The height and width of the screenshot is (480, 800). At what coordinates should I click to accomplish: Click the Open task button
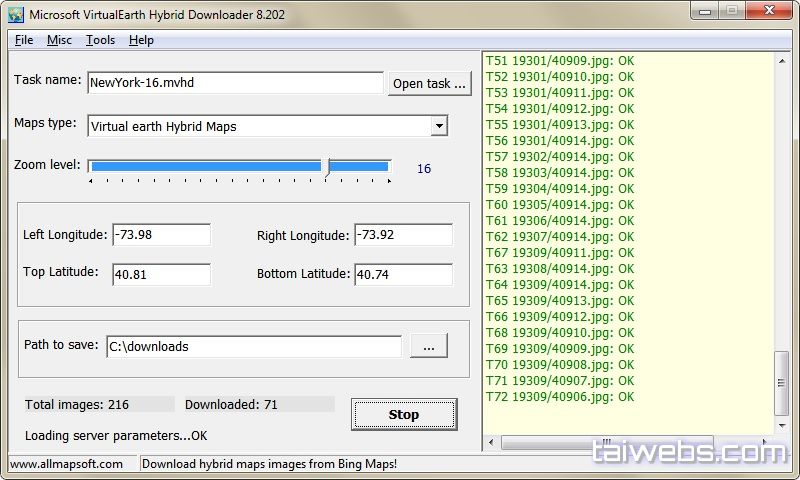click(429, 83)
